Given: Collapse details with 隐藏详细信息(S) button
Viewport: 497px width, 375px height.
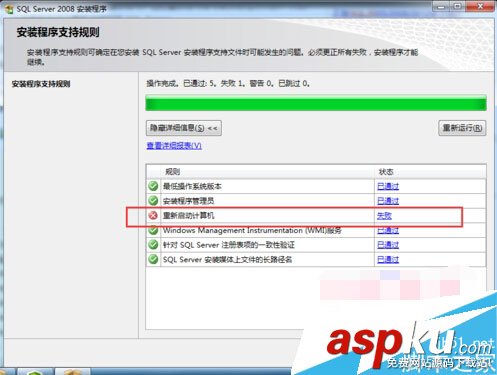Looking at the screenshot, I should click(x=184, y=128).
